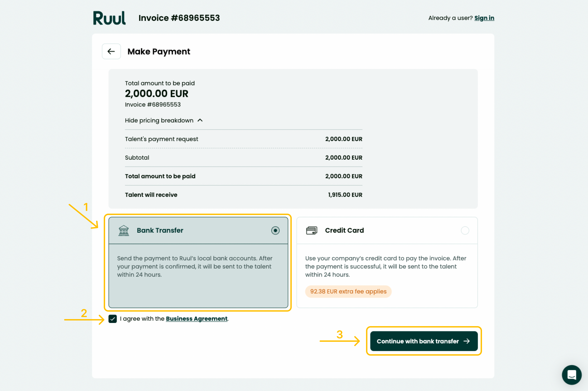Uncheck the Business Agreement checkbox
588x391 pixels.
[x=113, y=319]
